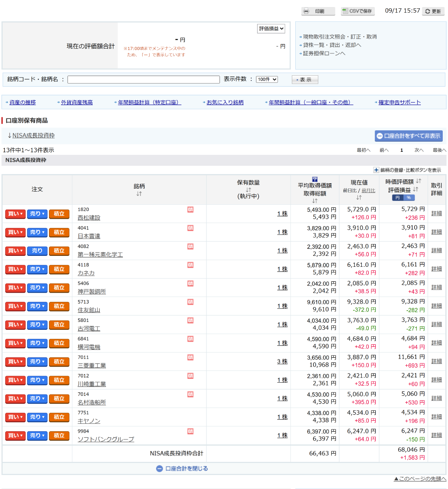Click the 表示 button next to 表示件数
The width and height of the screenshot is (448, 489).
tap(305, 80)
